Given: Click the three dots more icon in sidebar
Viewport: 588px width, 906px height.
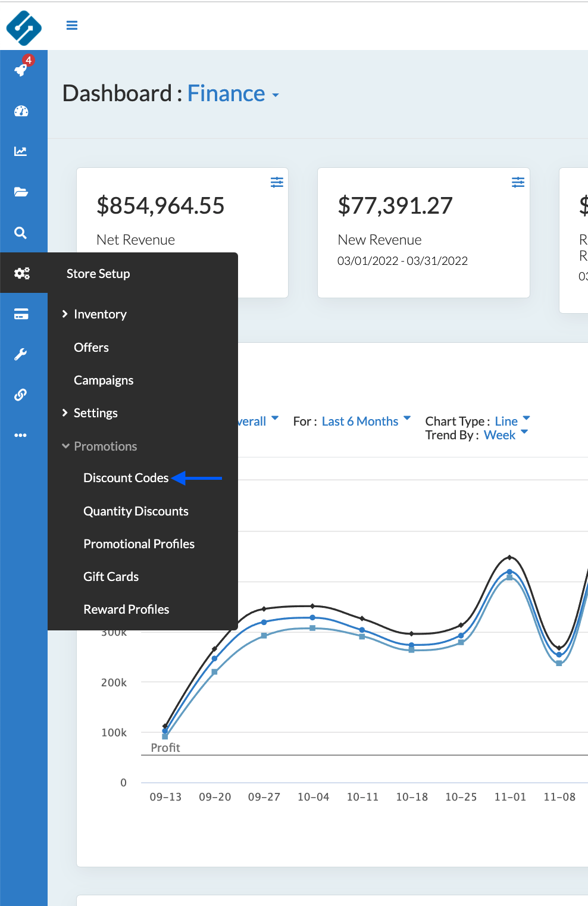Looking at the screenshot, I should 21,435.
